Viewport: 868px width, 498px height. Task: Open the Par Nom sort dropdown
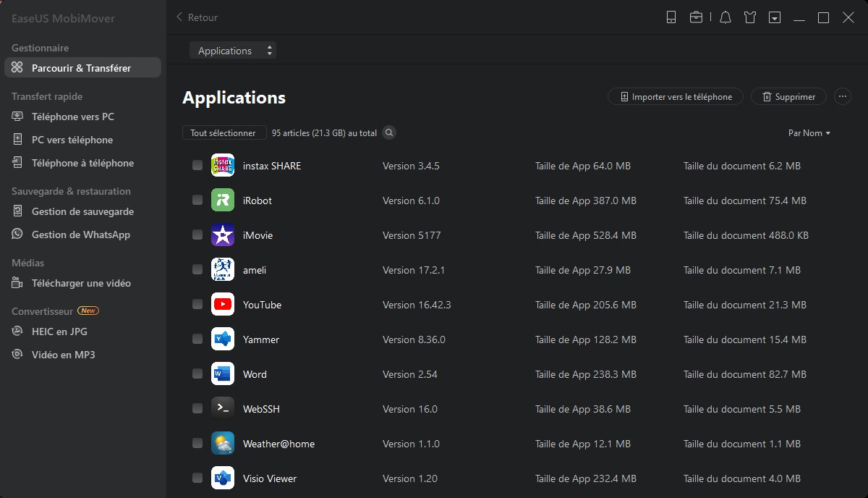(809, 133)
